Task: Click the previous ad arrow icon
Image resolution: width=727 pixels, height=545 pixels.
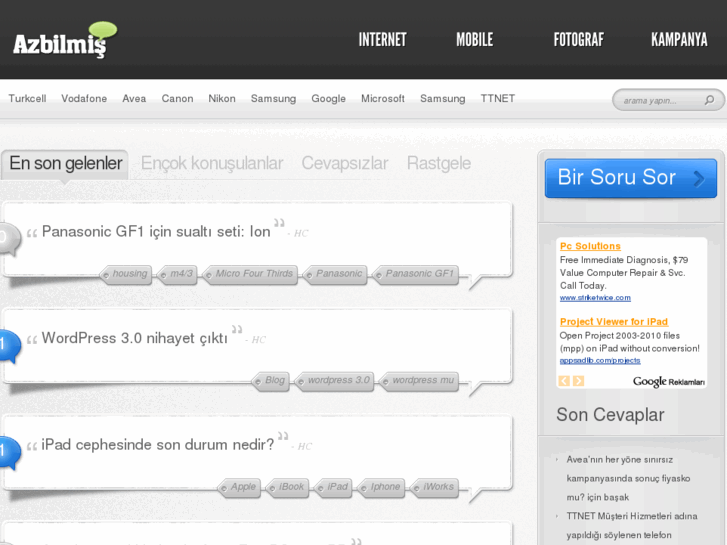Action: click(x=564, y=381)
